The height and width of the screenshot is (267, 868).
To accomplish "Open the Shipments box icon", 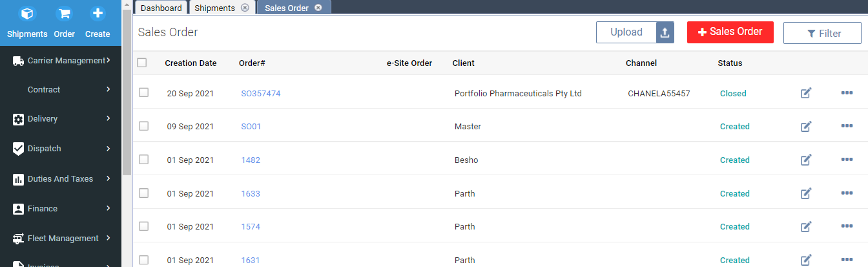I will (x=28, y=14).
